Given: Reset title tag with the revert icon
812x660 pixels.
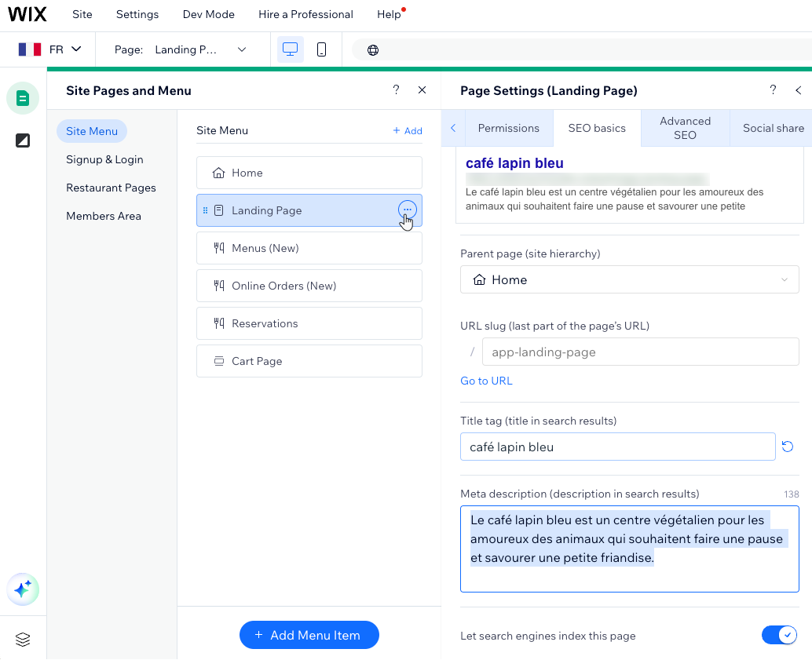Looking at the screenshot, I should (788, 447).
